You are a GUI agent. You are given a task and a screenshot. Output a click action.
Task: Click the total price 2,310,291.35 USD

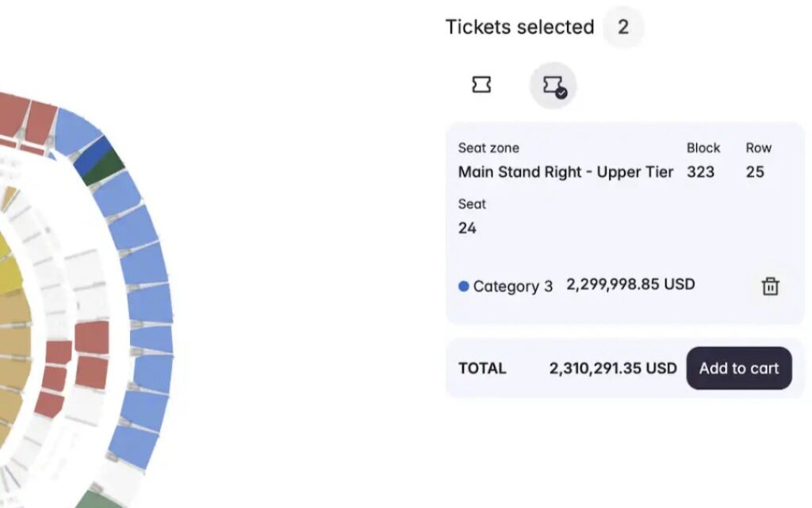click(x=613, y=368)
